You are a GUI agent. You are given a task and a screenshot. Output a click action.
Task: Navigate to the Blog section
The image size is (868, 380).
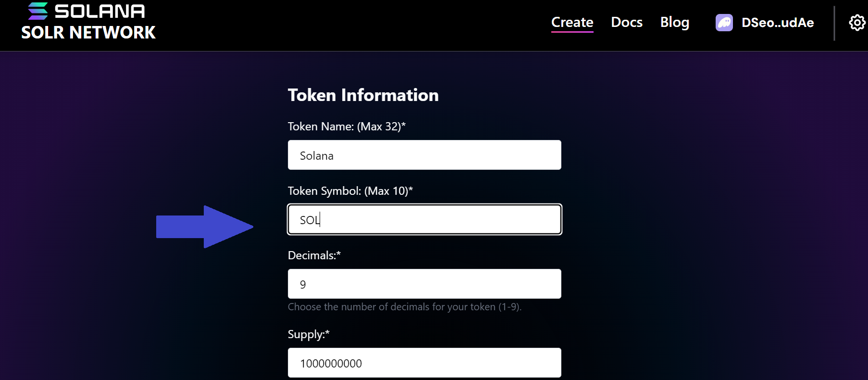click(674, 22)
